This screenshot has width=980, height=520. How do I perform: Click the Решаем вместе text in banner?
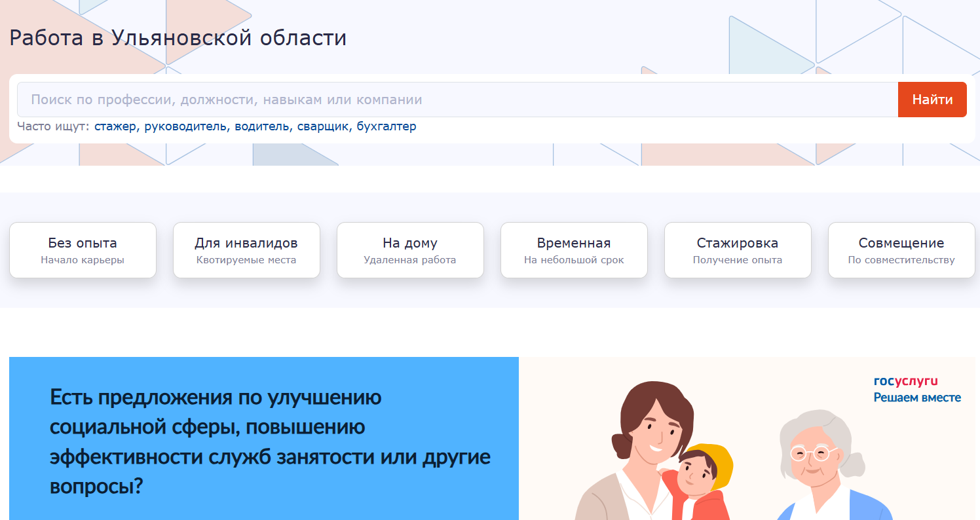pyautogui.click(x=917, y=398)
